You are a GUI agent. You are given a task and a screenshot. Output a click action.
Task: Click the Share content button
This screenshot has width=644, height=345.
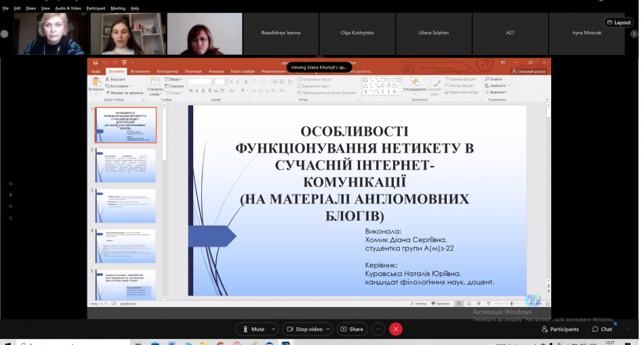[351, 329]
